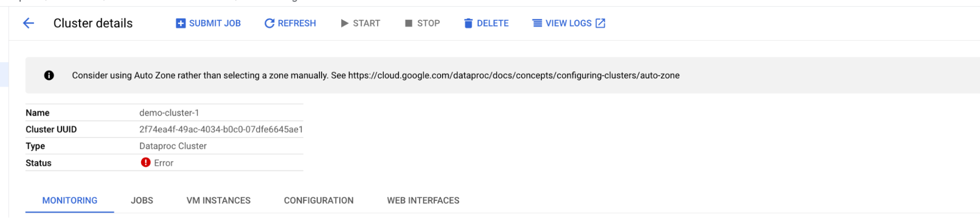Screen dimensions: 980x218
Task: Click the circular Refresh arrow icon
Action: [269, 23]
